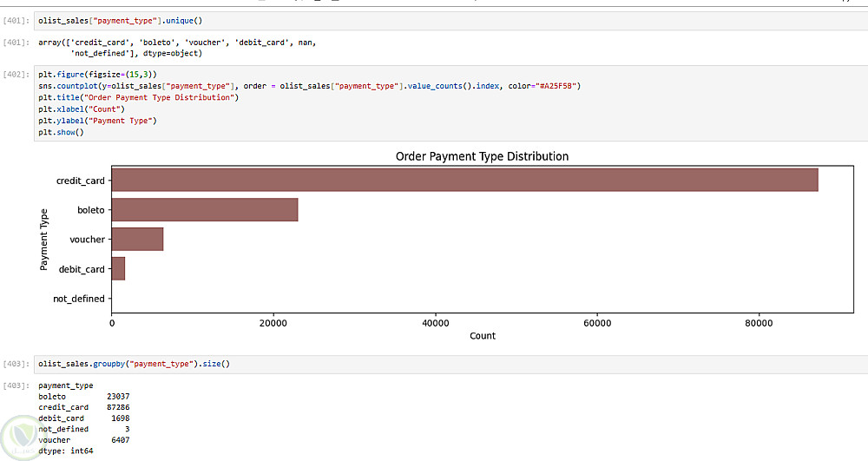Click the [403] input prompt label
This screenshot has height=461, width=868.
[x=16, y=364]
